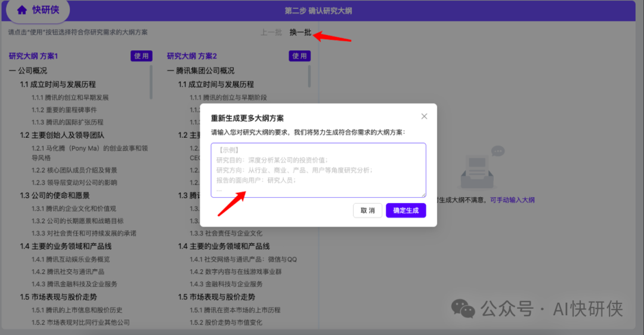
Task: Select 1.4.1 腾讯互动娱乐业务概览
Action: pyautogui.click(x=70, y=259)
